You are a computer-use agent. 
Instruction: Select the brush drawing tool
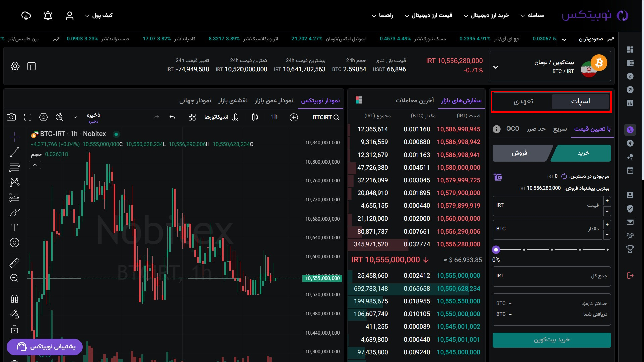click(x=15, y=213)
